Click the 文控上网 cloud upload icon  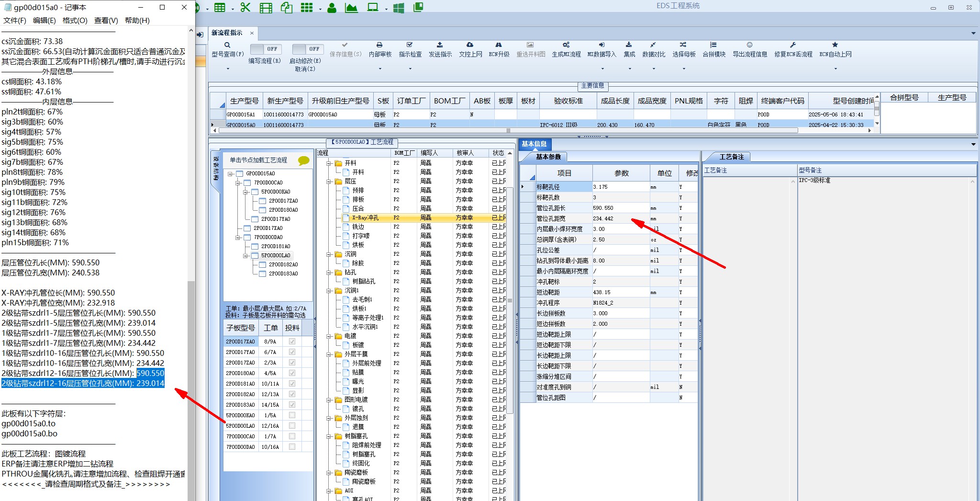(470, 45)
